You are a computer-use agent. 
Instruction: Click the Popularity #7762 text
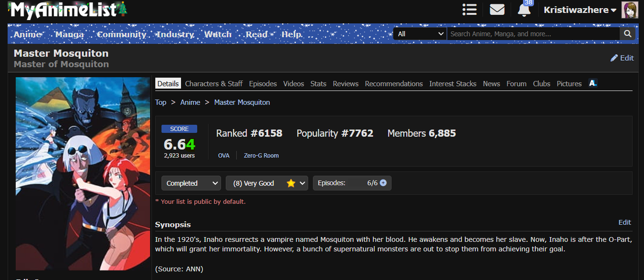point(335,133)
